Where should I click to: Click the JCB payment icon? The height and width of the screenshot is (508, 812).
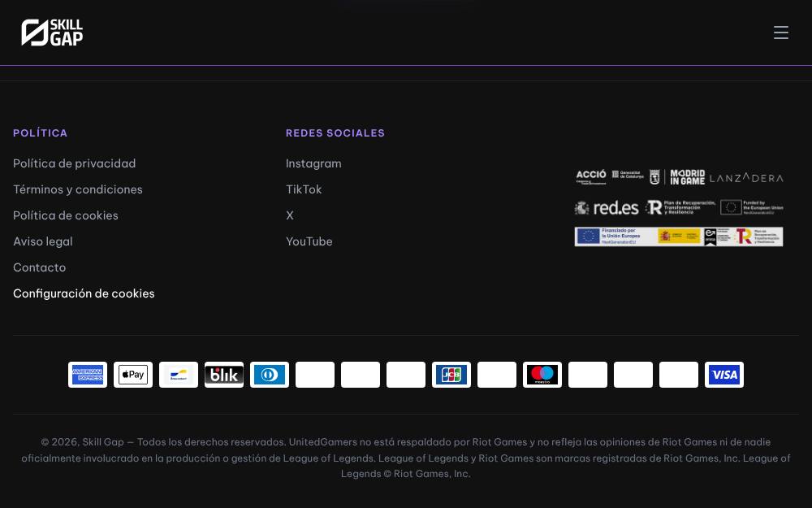point(451,374)
